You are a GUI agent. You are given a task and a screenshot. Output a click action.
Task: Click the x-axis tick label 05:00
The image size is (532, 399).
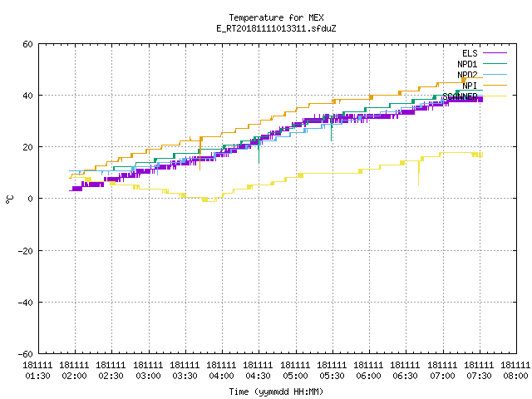coord(295,377)
